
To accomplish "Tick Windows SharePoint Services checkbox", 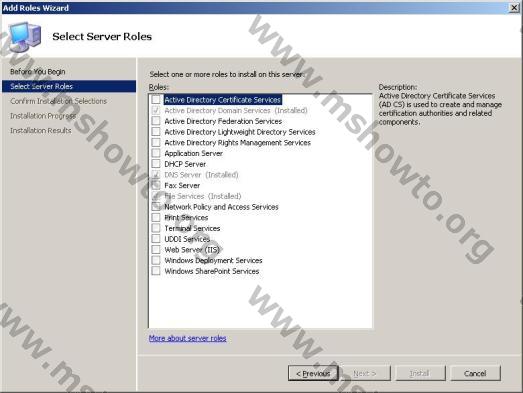I will (156, 271).
